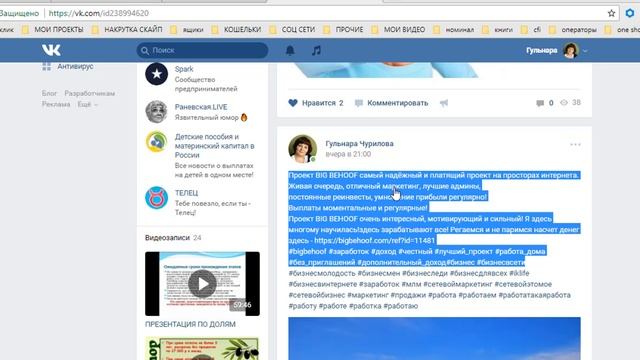The image size is (640, 360).
Task: Click the Нравится like button
Action: [x=316, y=103]
